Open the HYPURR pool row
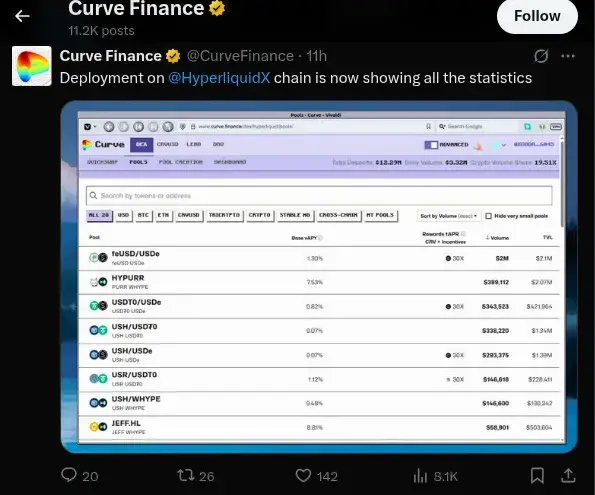 (319, 282)
